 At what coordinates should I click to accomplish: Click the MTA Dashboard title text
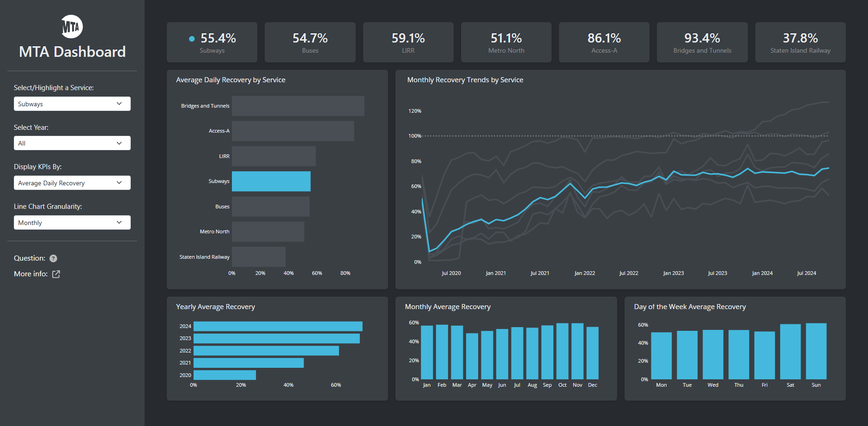[72, 52]
